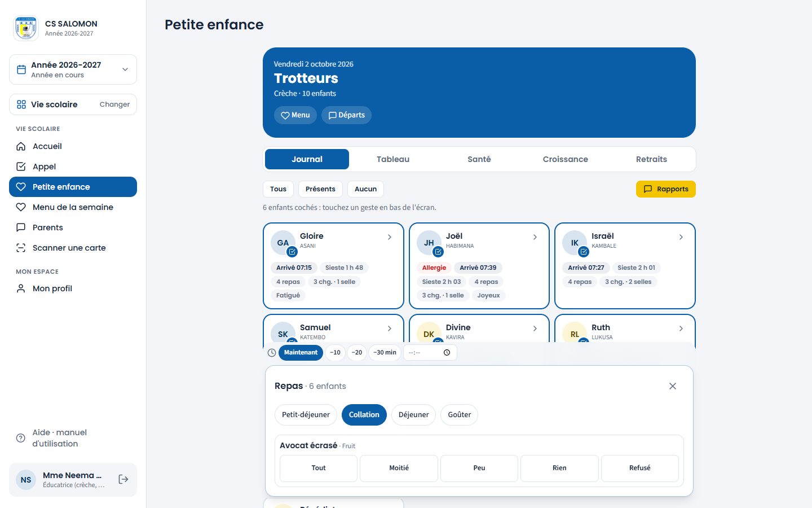Screen dimensions: 812x508
Task: Open Ruth's card with its chevron
Action: (681, 329)
